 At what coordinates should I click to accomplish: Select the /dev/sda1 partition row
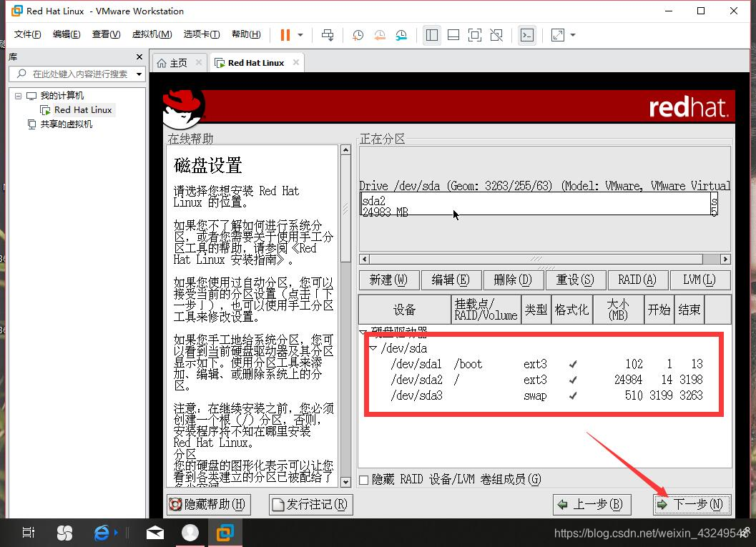546,364
